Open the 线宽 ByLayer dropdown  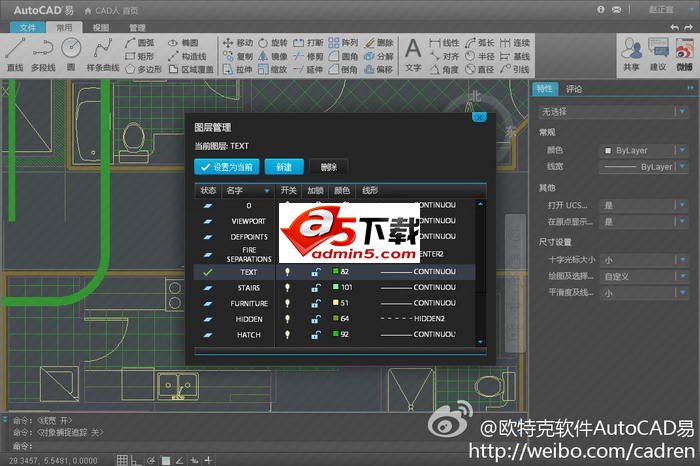tap(643, 167)
